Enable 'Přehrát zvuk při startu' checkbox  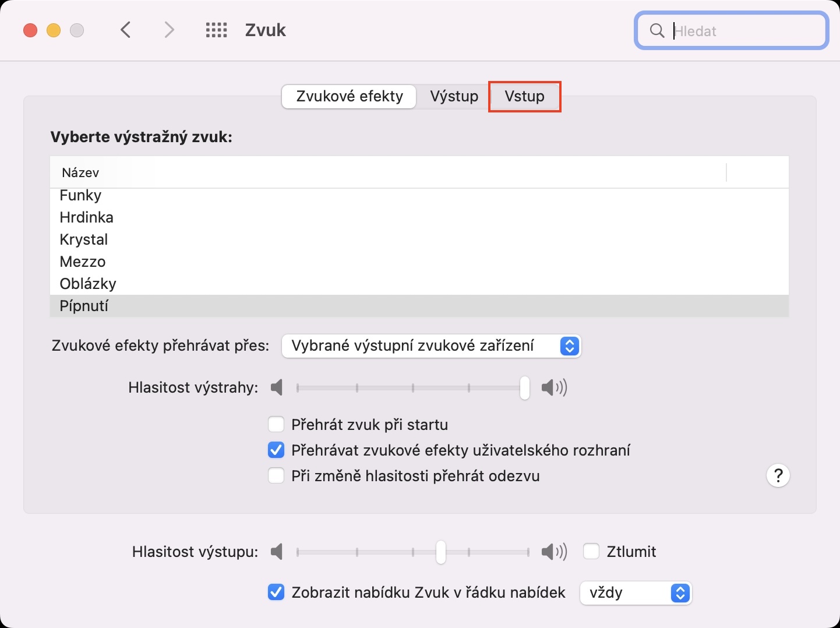point(276,425)
